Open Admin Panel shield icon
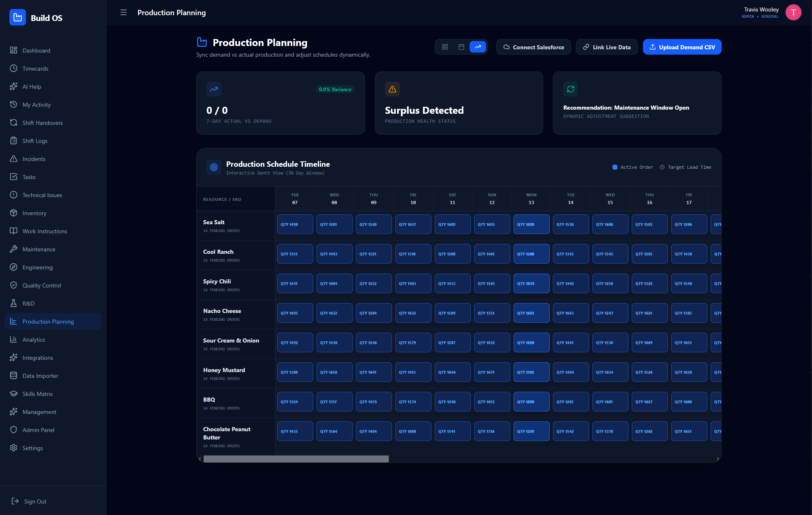 tap(14, 430)
